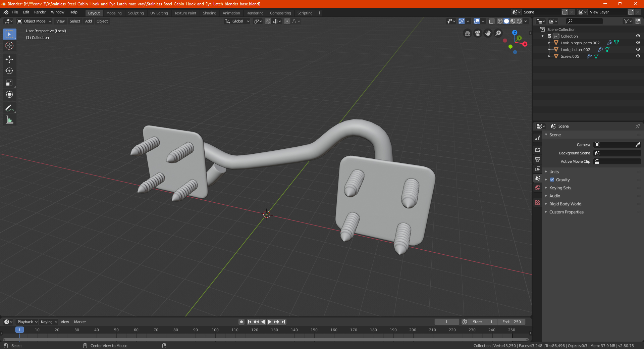644x349 pixels.
Task: Open Active Tool properties tab
Action: pos(538,138)
